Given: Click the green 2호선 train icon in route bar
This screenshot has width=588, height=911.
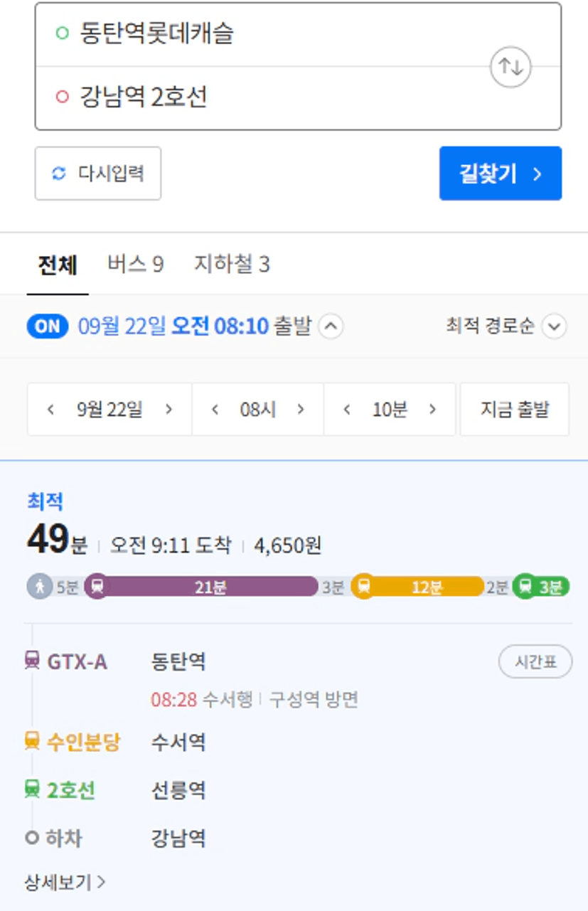Looking at the screenshot, I should (x=525, y=587).
